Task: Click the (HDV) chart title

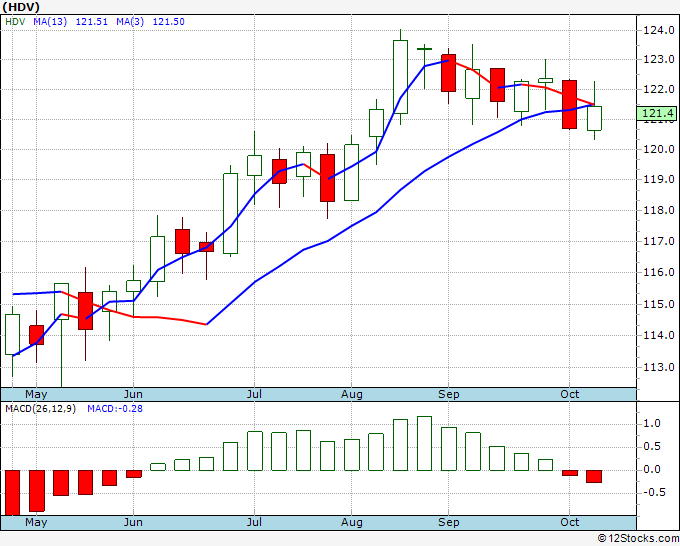Action: pos(21,7)
